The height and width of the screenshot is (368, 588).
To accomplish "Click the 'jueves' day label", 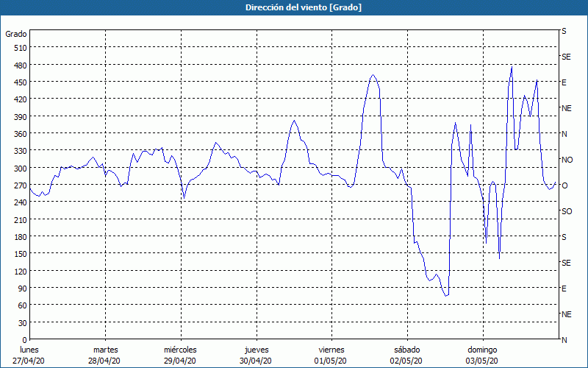I will pos(257,350).
